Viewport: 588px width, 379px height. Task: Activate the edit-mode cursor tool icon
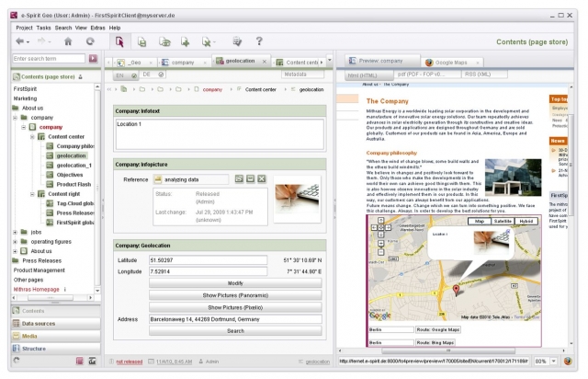(119, 41)
